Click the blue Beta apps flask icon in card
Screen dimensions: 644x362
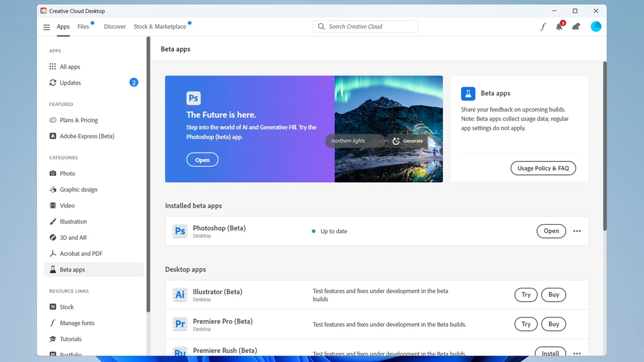click(x=468, y=93)
